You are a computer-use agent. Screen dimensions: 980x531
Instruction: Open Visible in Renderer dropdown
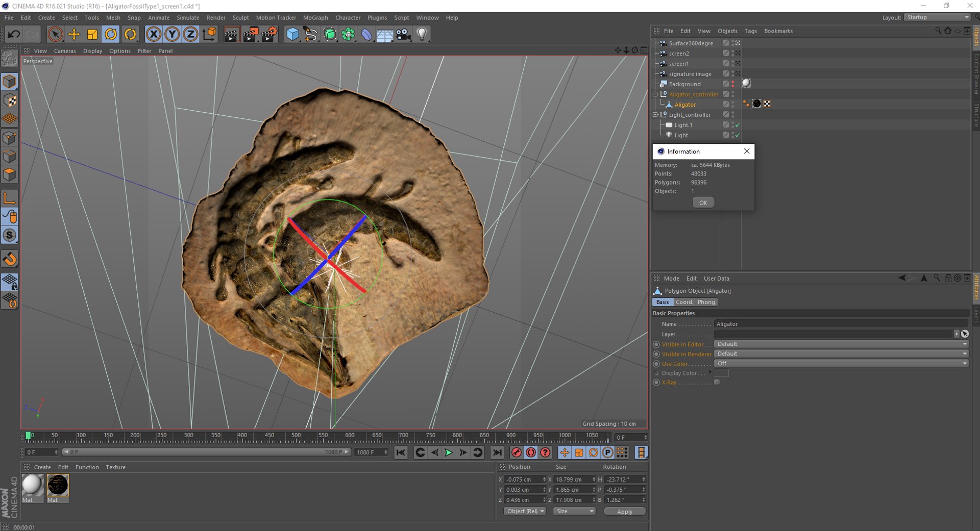[x=841, y=354]
